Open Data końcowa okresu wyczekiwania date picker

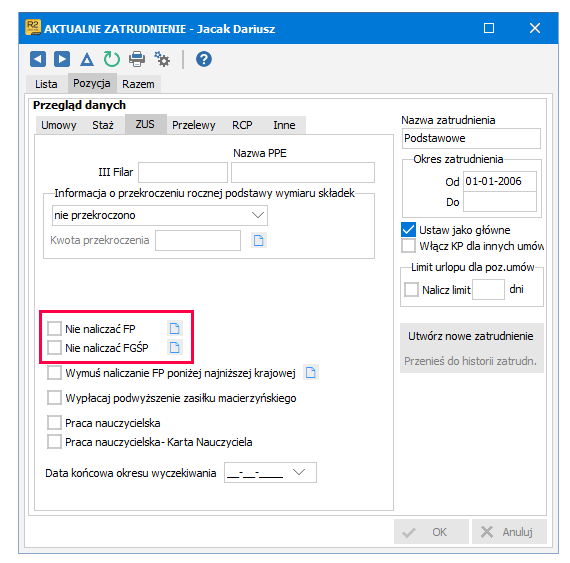click(299, 472)
